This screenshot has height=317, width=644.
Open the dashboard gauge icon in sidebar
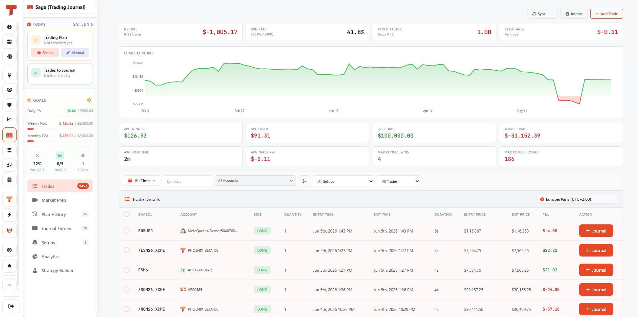[9, 27]
